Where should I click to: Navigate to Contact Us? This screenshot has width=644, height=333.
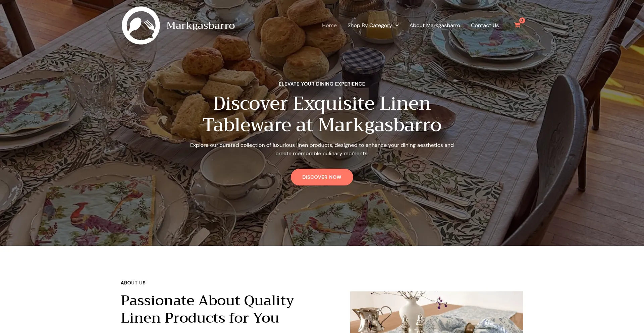pos(485,25)
